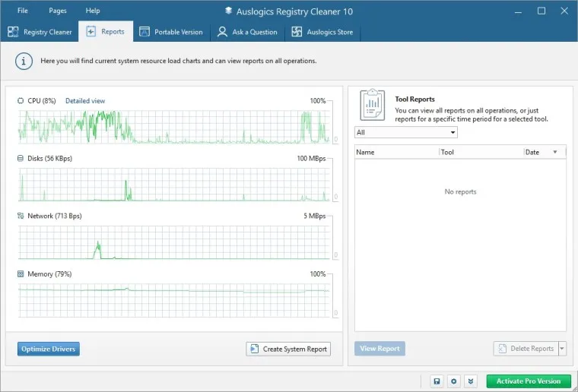Click the Ask a Question person icon
The image size is (578, 392).
[x=222, y=32]
